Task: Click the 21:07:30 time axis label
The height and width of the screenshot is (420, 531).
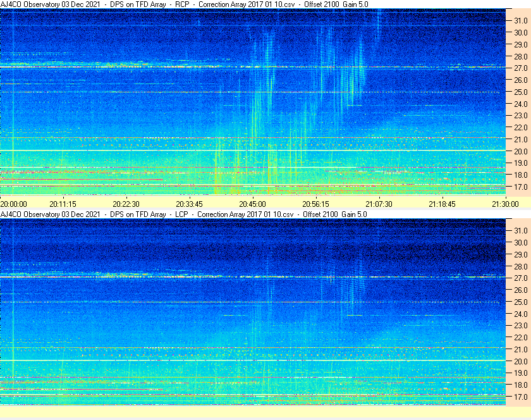Action: [379, 204]
